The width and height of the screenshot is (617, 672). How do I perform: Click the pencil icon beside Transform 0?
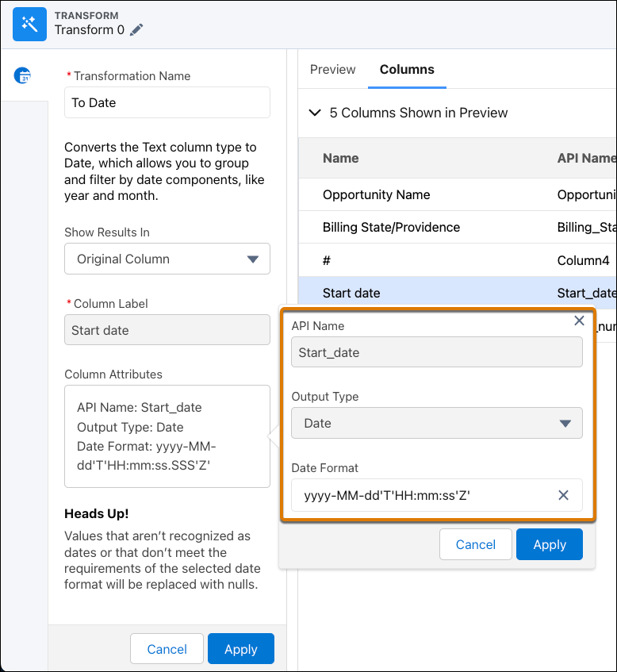137,30
